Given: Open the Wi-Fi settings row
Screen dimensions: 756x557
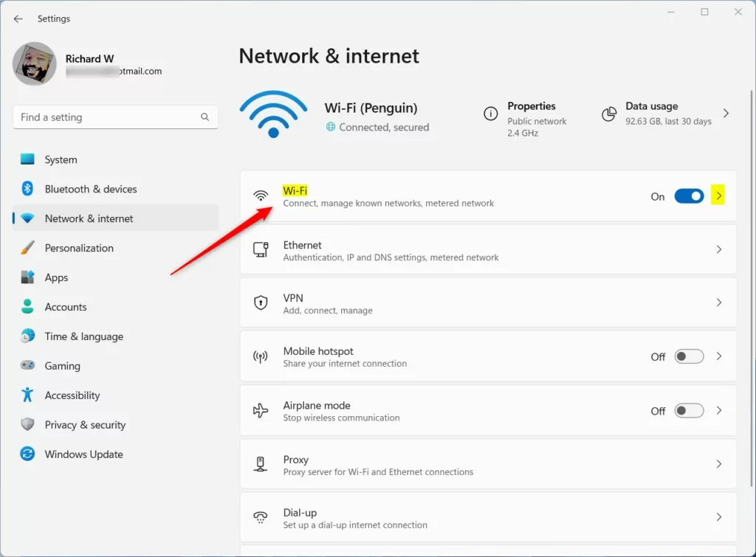Looking at the screenshot, I should coord(488,196).
